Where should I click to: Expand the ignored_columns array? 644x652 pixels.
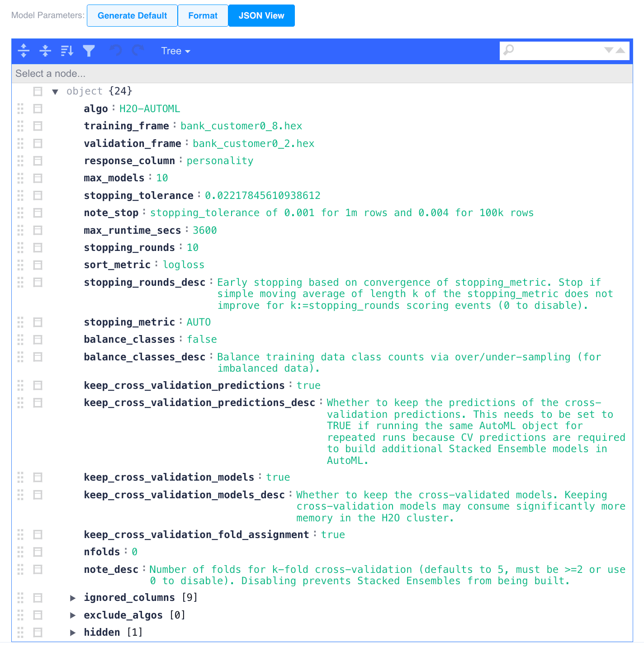(x=73, y=598)
